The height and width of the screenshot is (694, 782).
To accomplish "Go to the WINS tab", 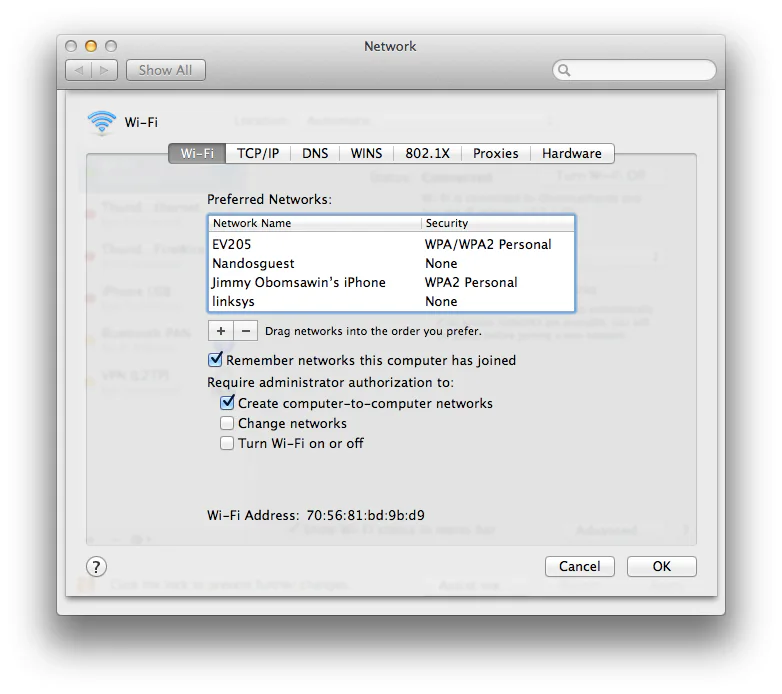I will [x=367, y=154].
